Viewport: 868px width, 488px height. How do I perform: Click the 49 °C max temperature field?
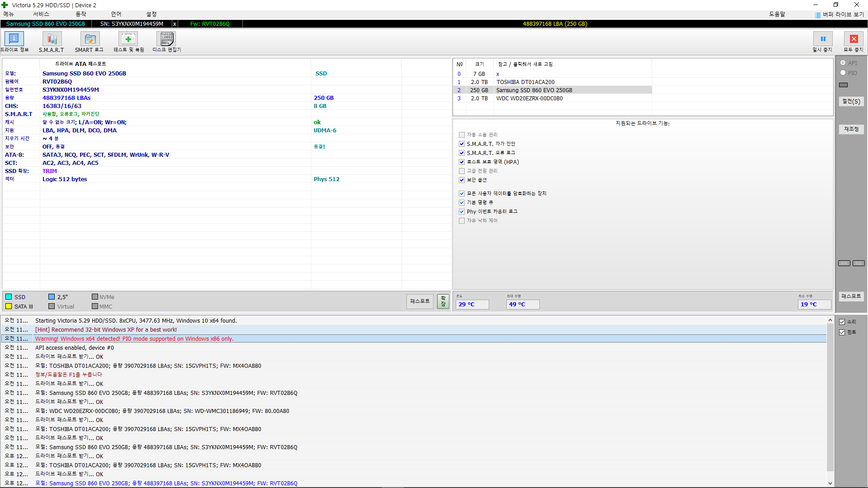(x=523, y=305)
